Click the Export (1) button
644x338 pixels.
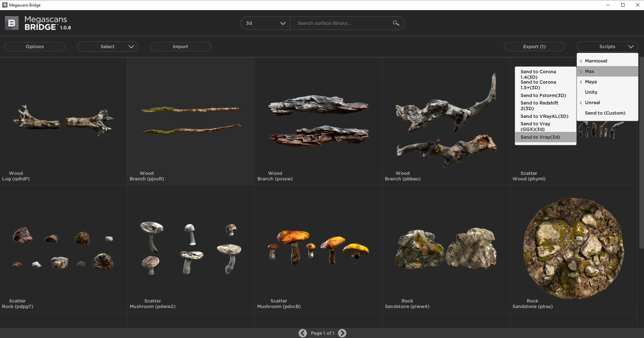[x=535, y=47]
